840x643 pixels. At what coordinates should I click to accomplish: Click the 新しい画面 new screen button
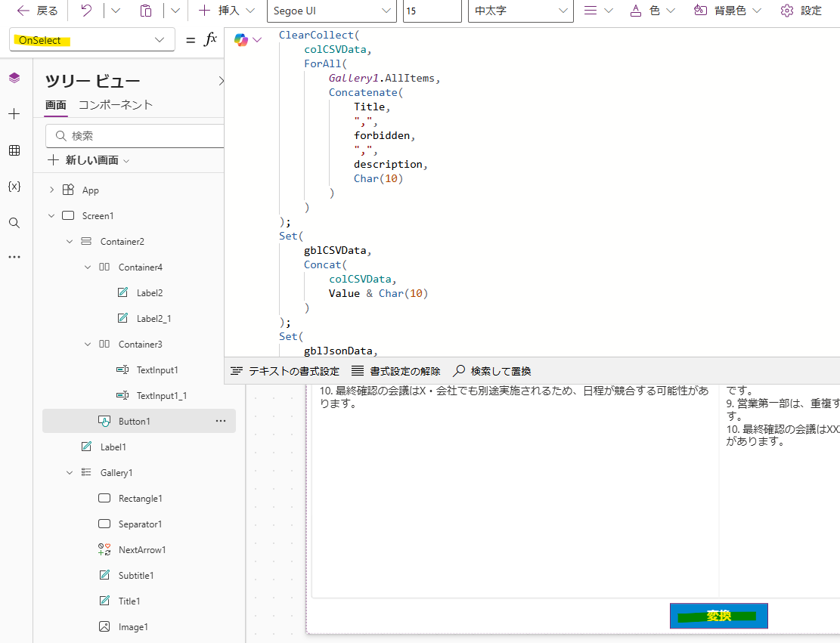tap(89, 160)
